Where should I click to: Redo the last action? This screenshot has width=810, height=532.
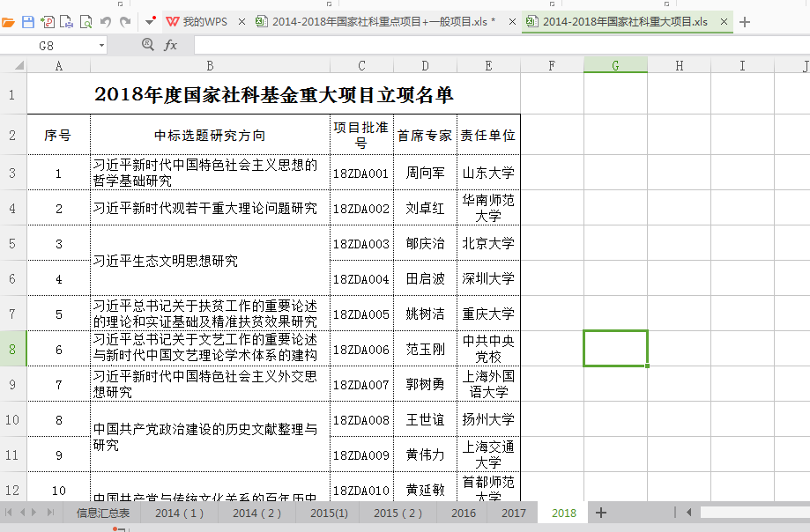click(x=125, y=22)
